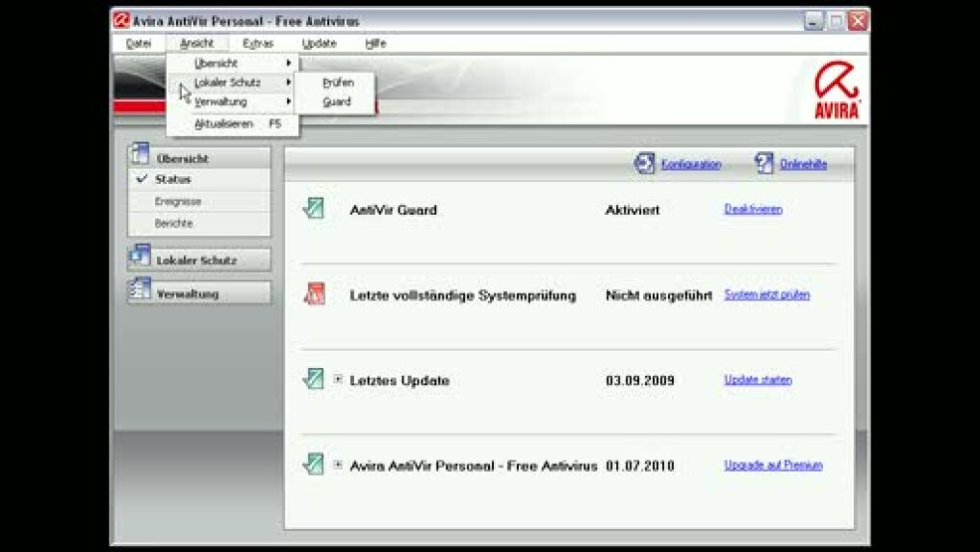The width and height of the screenshot is (980, 552).
Task: Click the Lokaler Schutz sidebar icon
Action: click(140, 259)
